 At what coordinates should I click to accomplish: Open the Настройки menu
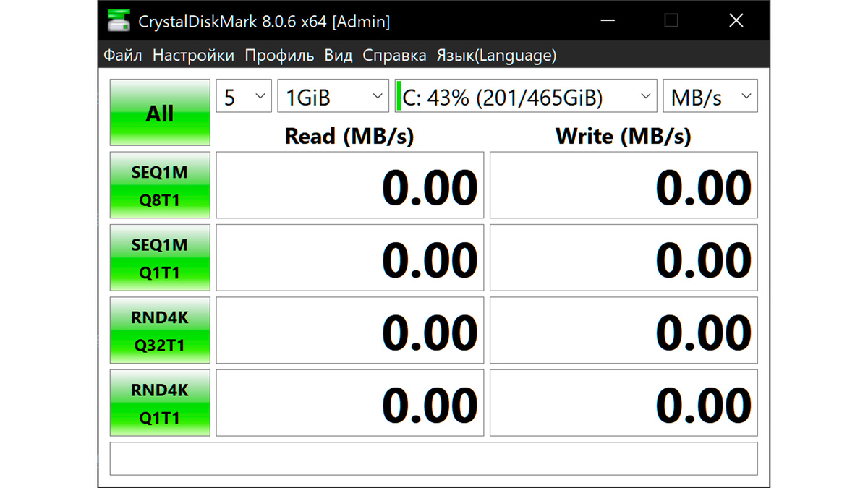click(193, 56)
